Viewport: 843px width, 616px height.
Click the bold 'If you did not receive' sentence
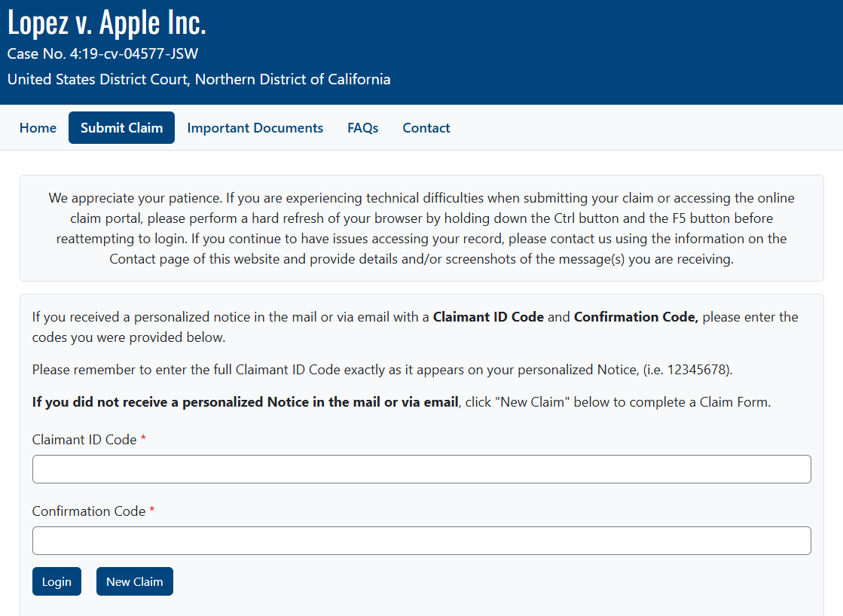coord(245,402)
